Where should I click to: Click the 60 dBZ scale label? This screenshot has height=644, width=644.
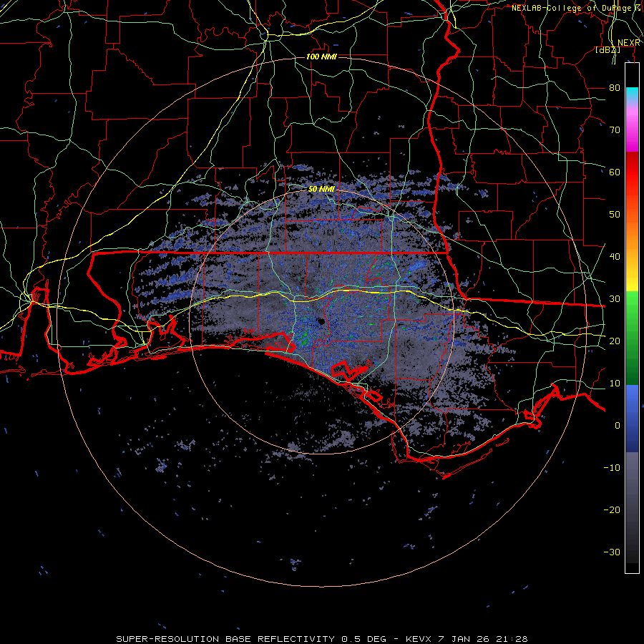(x=615, y=172)
